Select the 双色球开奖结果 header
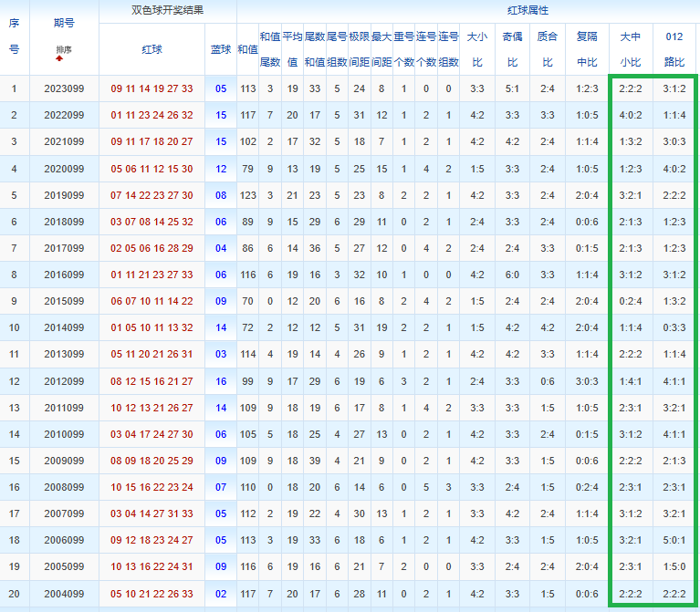 [x=167, y=10]
